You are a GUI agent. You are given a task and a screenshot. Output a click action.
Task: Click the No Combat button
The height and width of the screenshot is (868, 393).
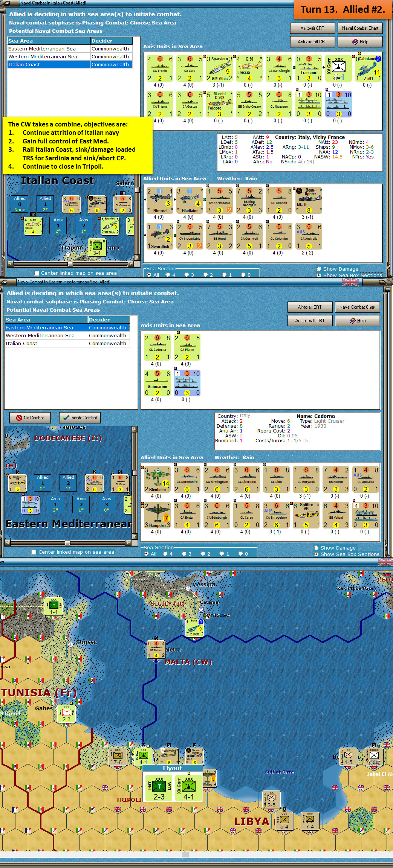30,418
